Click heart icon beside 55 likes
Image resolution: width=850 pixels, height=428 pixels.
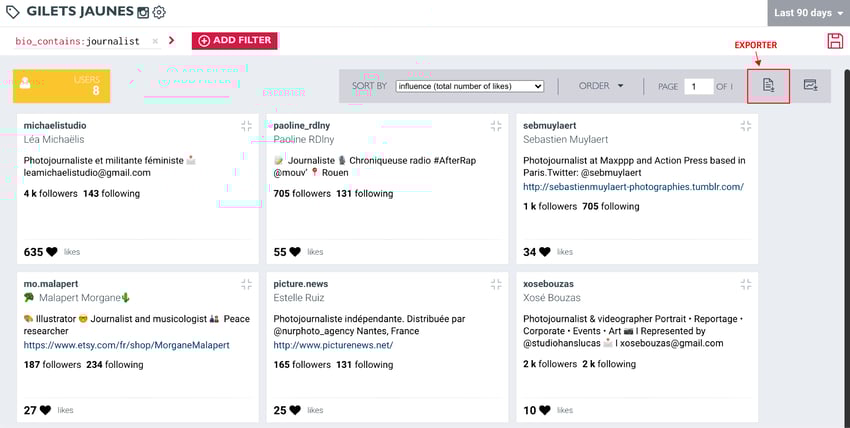(x=295, y=252)
